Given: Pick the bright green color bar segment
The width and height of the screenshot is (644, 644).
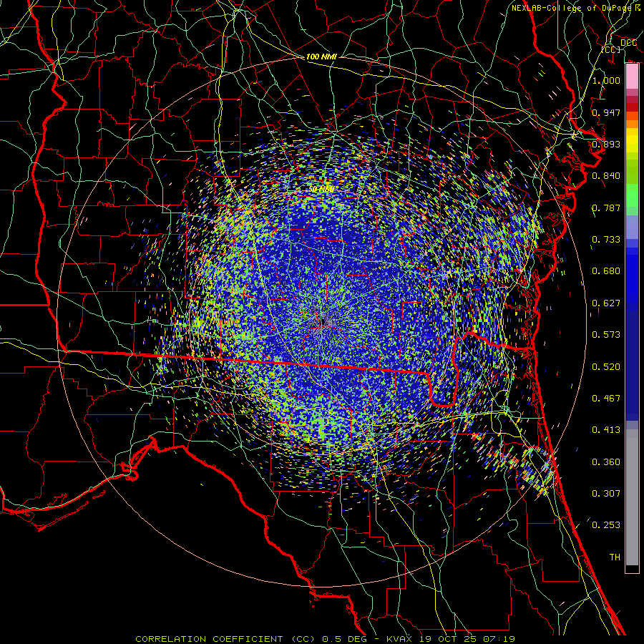Looking at the screenshot, I should coord(632,195).
